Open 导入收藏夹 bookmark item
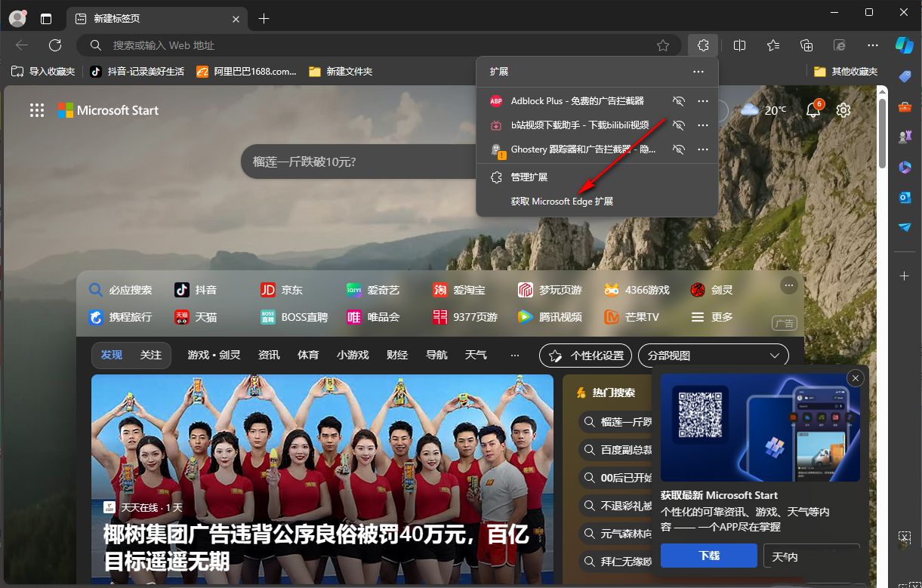 coord(43,72)
